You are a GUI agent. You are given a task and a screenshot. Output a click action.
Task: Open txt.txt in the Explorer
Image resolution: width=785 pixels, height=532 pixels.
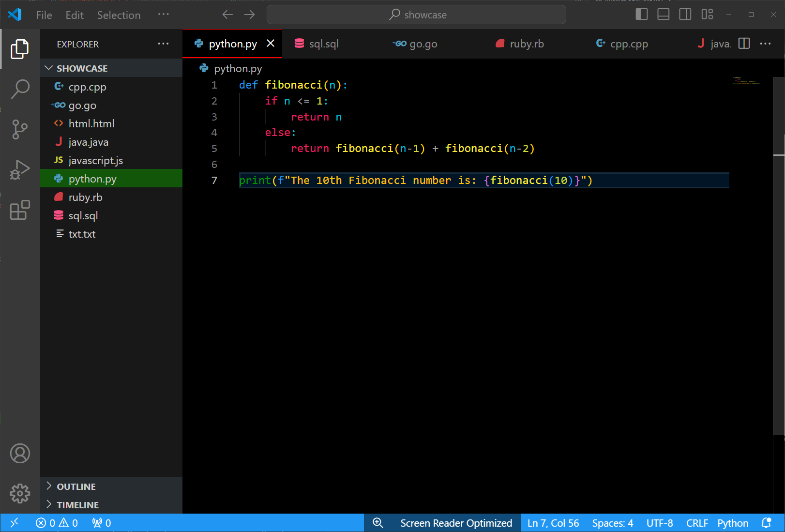pyautogui.click(x=111, y=234)
